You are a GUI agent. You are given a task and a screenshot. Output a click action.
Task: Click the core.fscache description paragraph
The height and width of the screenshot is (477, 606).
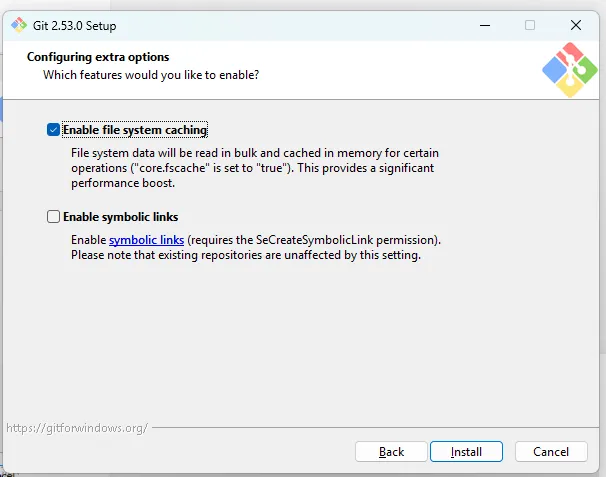(x=254, y=168)
